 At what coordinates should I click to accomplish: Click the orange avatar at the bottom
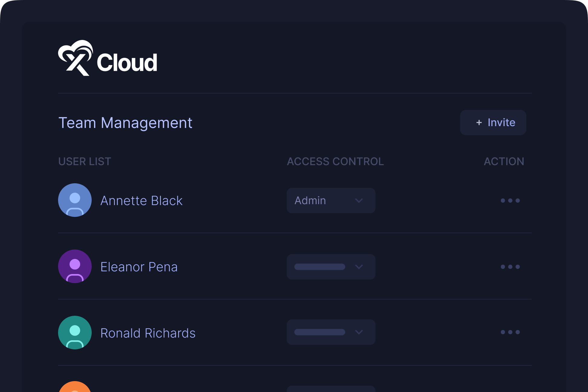pyautogui.click(x=75, y=387)
